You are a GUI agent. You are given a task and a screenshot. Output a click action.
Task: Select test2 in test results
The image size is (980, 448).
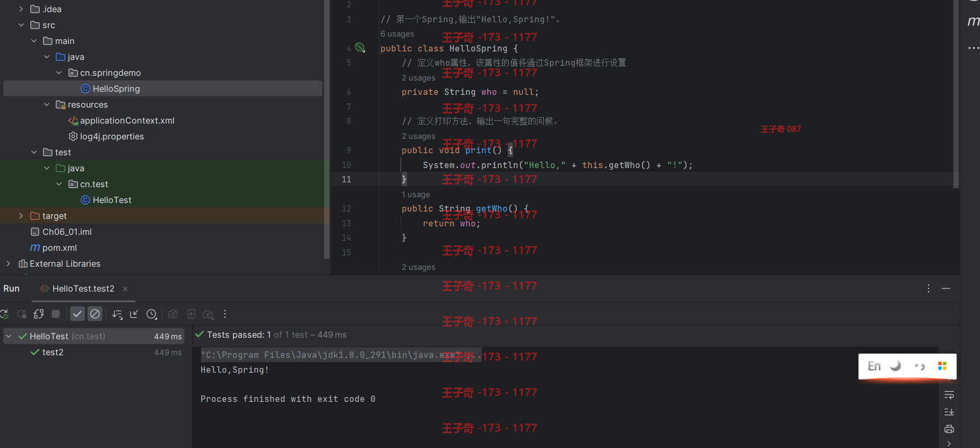click(x=53, y=352)
